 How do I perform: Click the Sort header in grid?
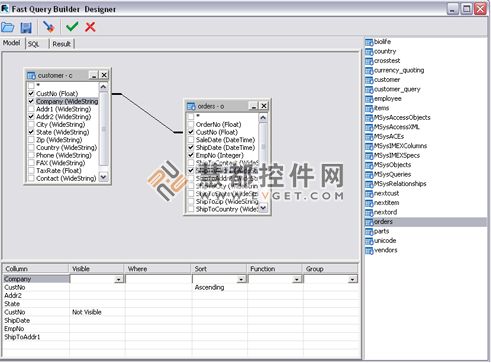point(220,269)
